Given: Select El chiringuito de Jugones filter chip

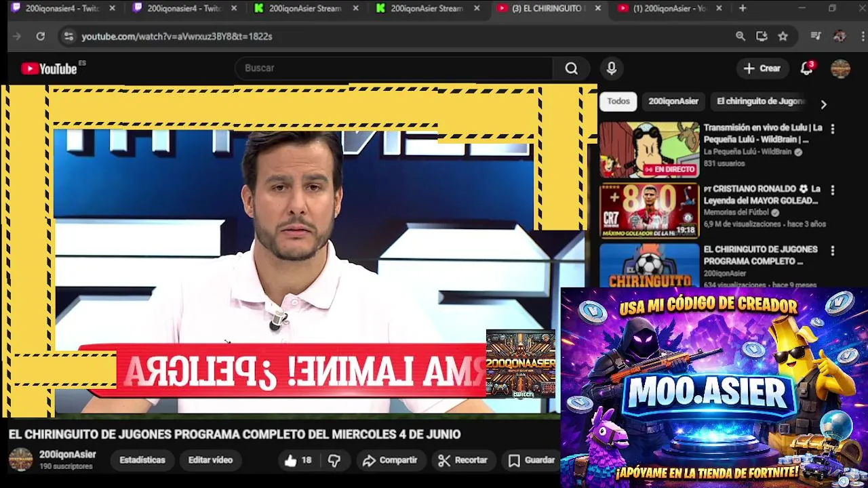Looking at the screenshot, I should click(x=760, y=102).
